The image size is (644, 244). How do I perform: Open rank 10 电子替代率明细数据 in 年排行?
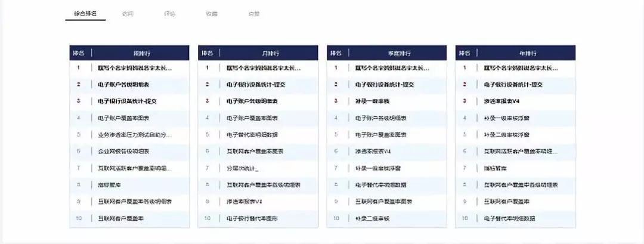coord(510,218)
